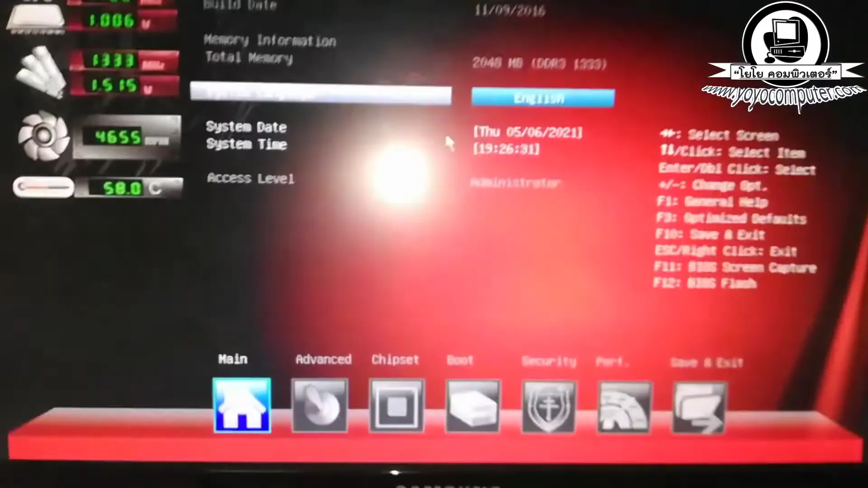Click the Main home icon
The image size is (868, 488).
point(242,405)
